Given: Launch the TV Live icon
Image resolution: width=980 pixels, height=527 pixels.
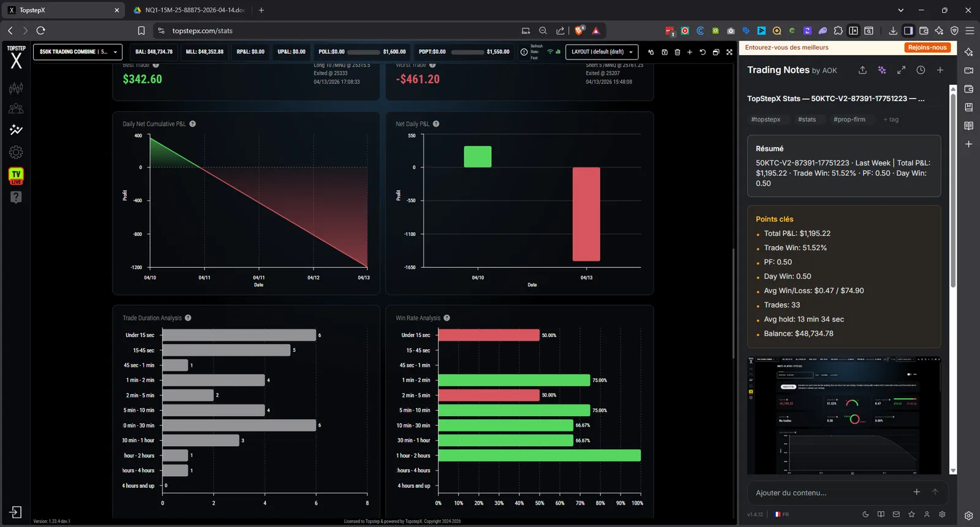Looking at the screenshot, I should pyautogui.click(x=16, y=176).
